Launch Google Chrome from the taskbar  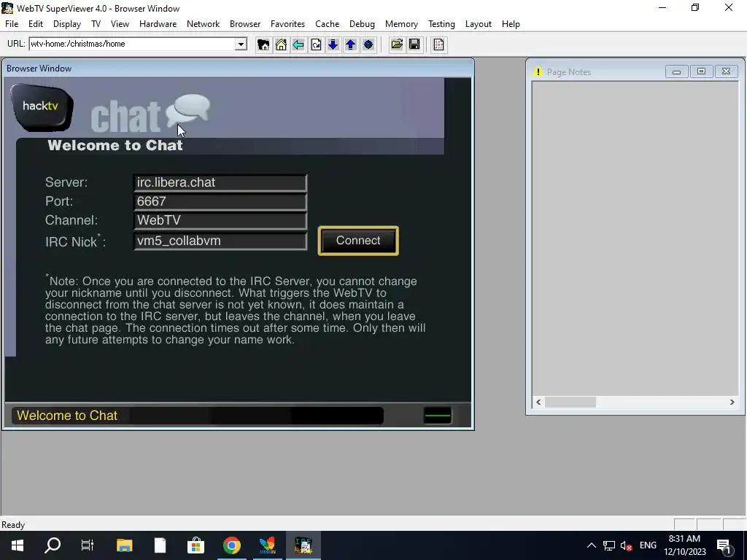[231, 545]
